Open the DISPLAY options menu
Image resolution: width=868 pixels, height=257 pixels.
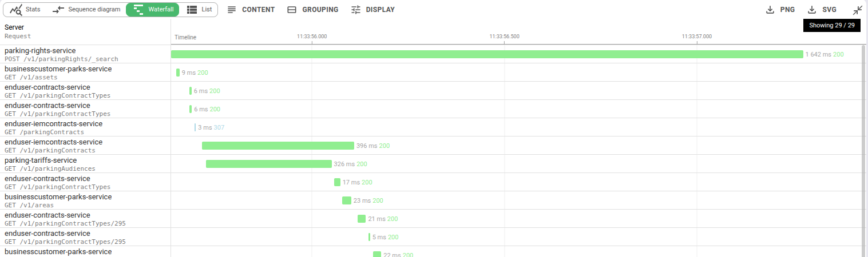tap(372, 10)
